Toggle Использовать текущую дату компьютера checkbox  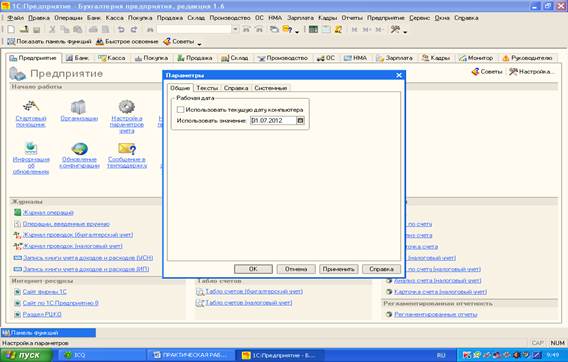(180, 109)
